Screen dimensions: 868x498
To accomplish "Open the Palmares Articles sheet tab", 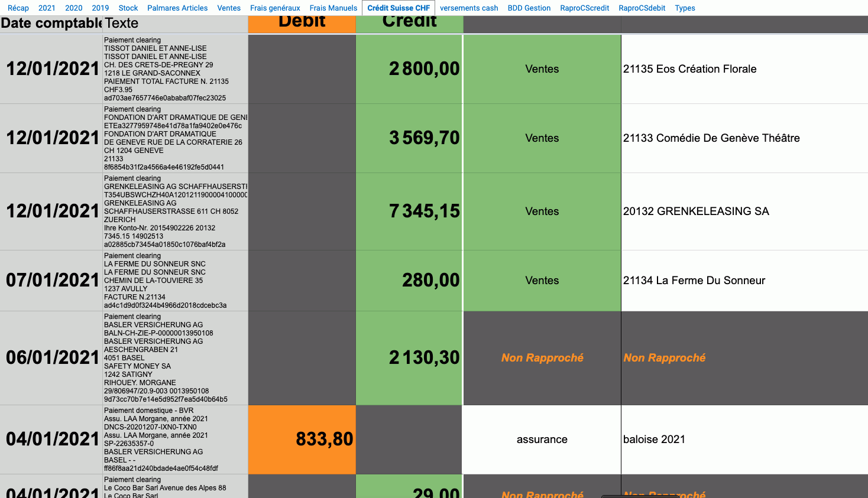I will click(177, 8).
